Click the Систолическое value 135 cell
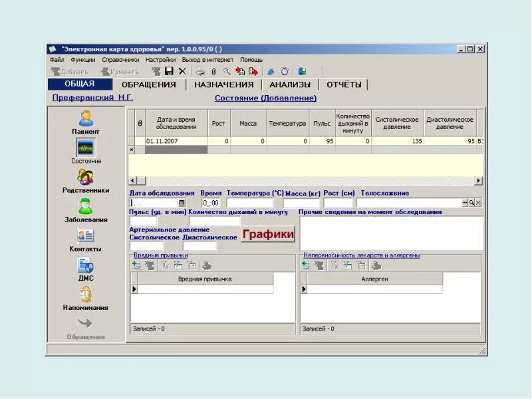 tap(398, 141)
